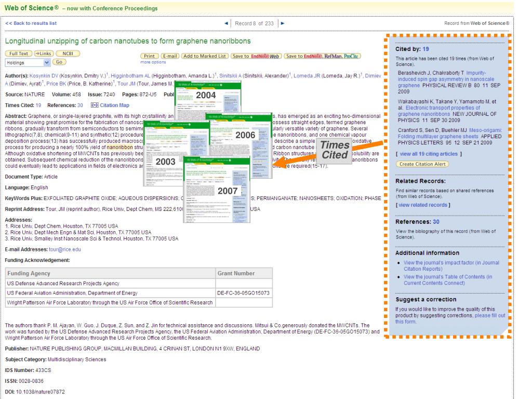Select US Defense Advanced Research Projects Agency row
The image size is (532, 399).
click(x=139, y=283)
